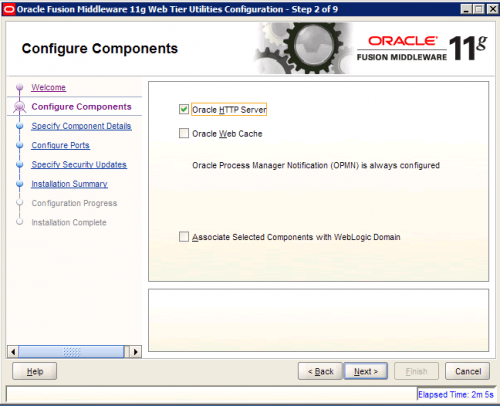Click the Welcome step bullet icon

(20, 87)
